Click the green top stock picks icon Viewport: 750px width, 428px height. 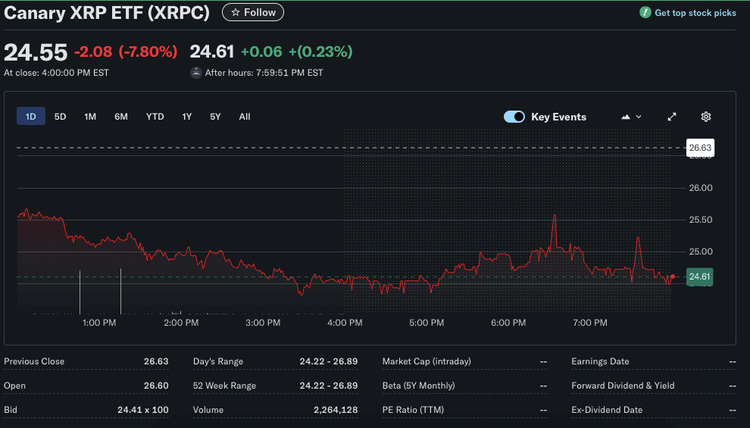point(646,13)
